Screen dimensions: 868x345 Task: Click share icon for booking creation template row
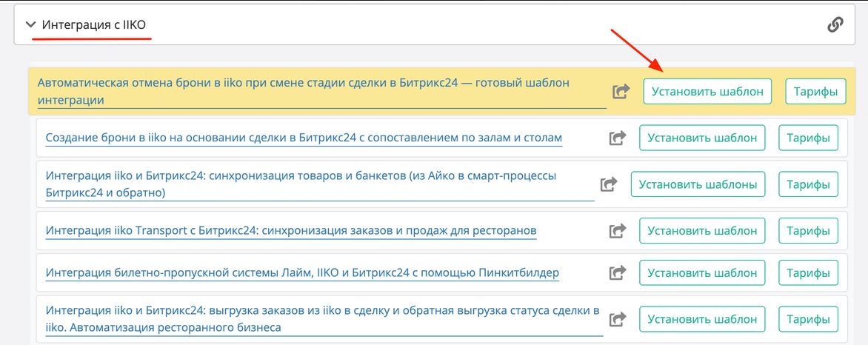617,138
